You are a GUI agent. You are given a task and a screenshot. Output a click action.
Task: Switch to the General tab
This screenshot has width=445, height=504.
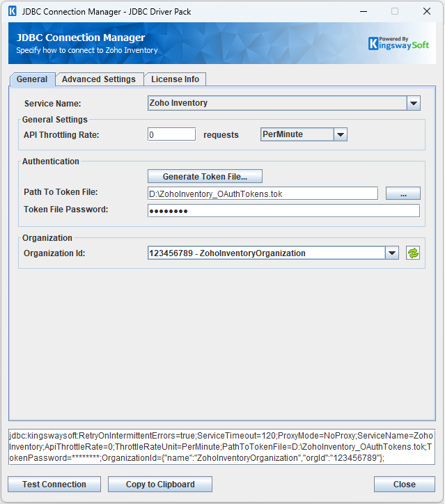pos(31,79)
